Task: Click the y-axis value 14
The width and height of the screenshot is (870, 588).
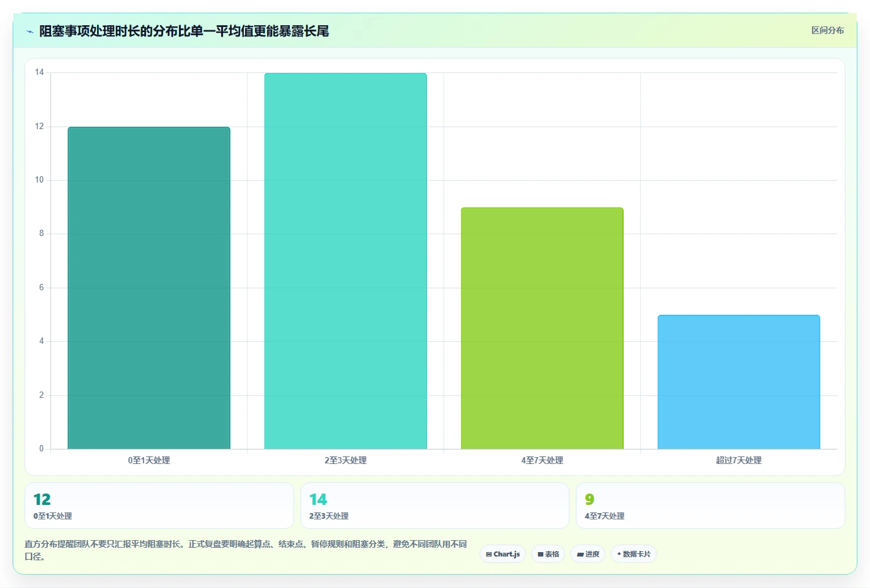Action: [x=39, y=72]
